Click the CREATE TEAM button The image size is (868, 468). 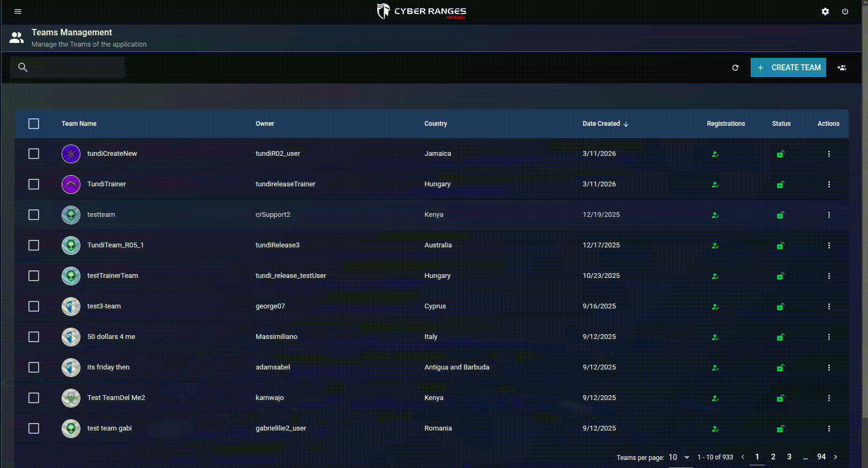pos(788,67)
